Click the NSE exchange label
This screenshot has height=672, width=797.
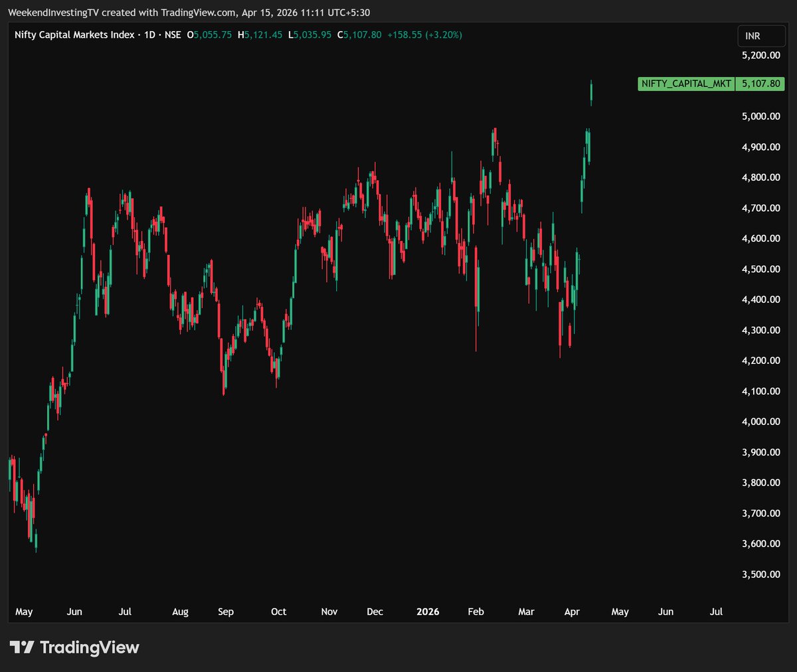point(173,35)
